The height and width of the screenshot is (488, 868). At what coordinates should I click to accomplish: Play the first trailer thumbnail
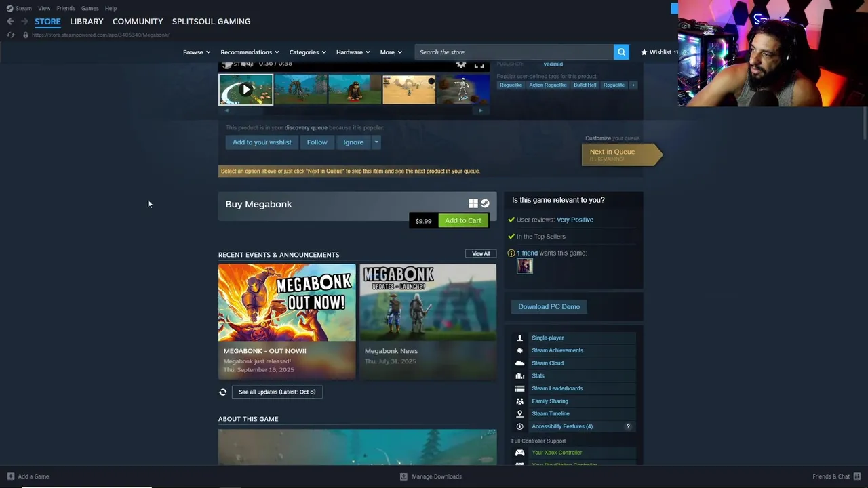(245, 89)
